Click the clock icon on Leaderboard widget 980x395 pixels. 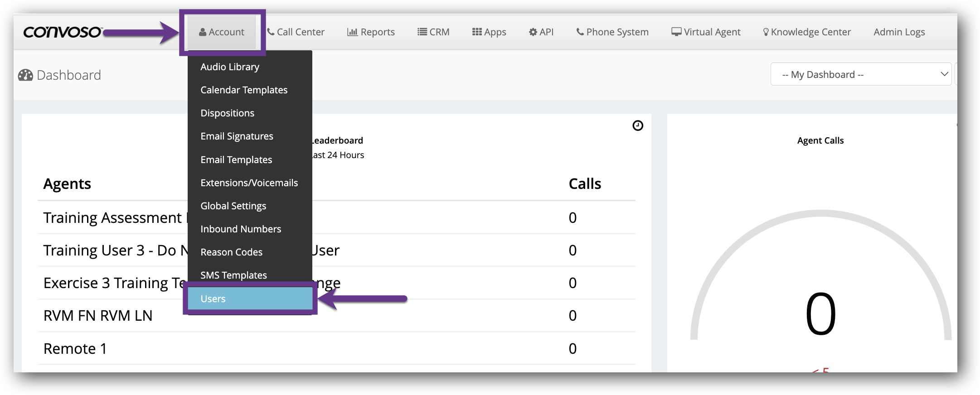click(x=637, y=125)
